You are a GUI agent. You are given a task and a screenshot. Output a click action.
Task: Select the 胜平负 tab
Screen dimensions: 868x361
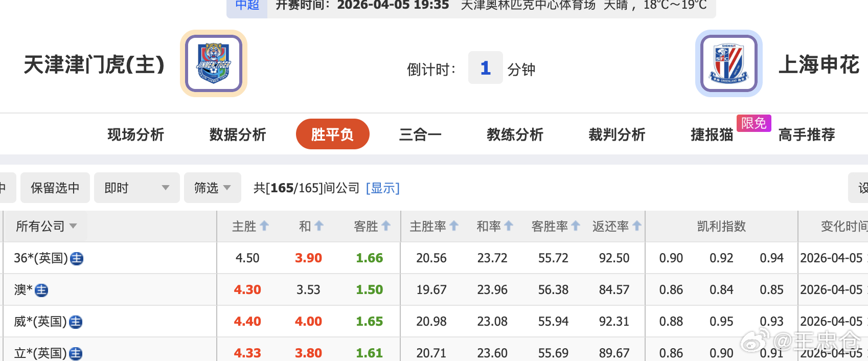click(333, 134)
